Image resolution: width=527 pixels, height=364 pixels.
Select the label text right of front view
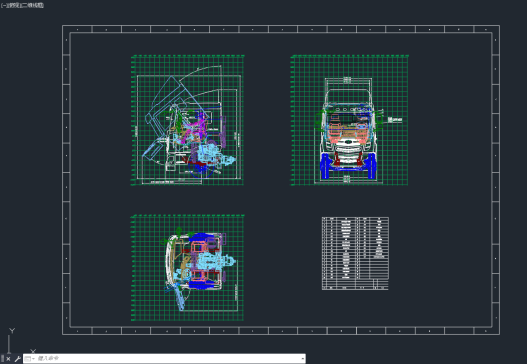coord(395,120)
